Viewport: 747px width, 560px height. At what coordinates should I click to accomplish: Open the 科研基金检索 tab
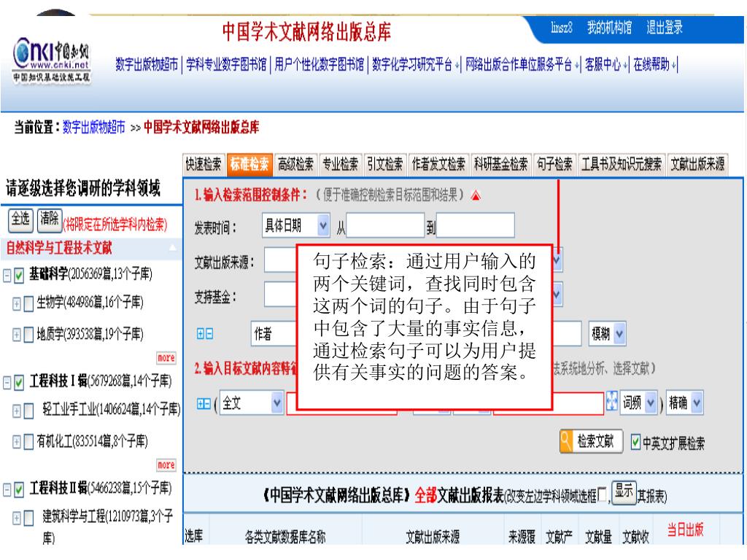(501, 164)
